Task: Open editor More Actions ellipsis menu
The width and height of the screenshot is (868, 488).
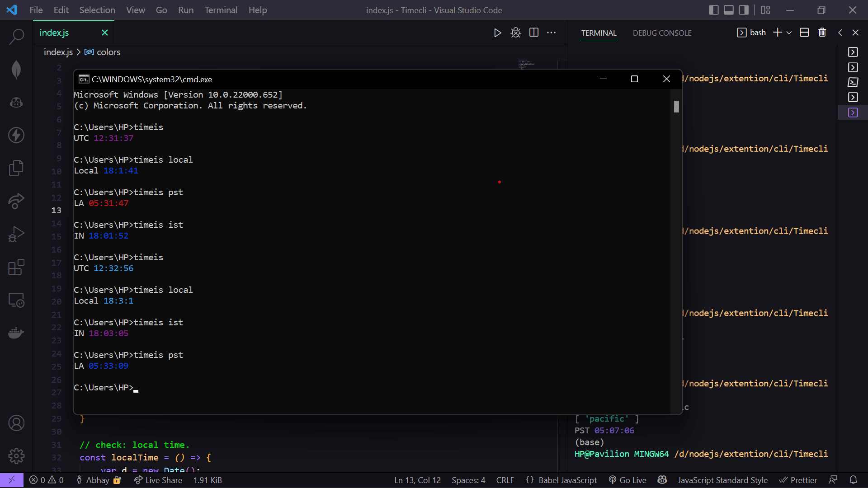Action: point(552,33)
